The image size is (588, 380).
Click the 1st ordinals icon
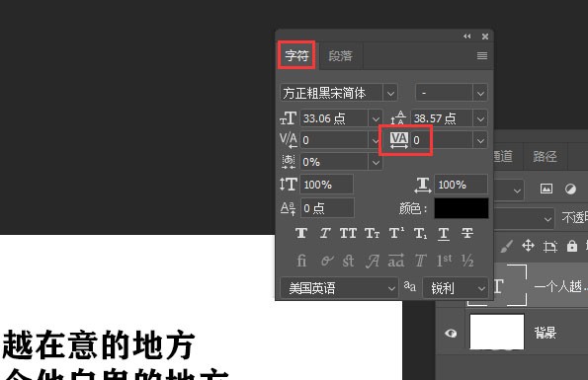click(444, 261)
